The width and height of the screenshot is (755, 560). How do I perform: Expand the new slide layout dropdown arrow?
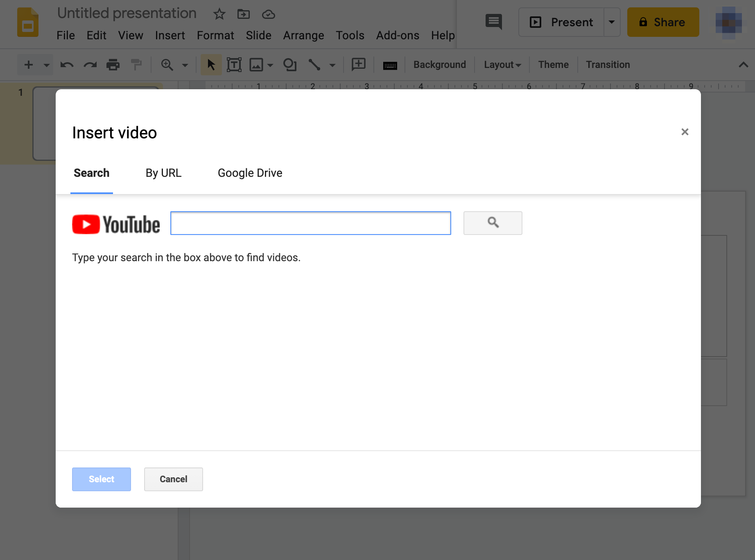[46, 65]
